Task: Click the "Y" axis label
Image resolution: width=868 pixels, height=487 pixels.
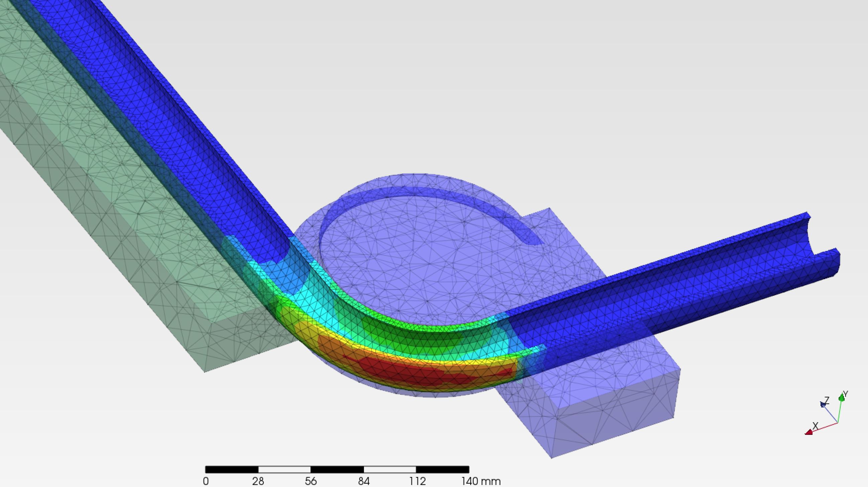Action: (x=845, y=394)
